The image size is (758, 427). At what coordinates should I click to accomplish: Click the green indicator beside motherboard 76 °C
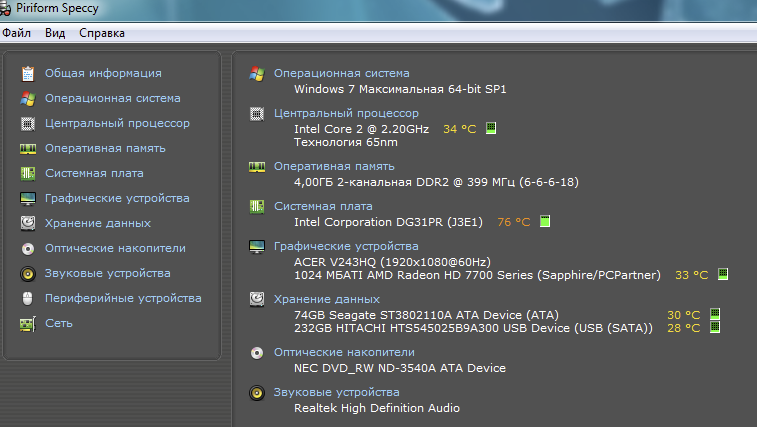545,221
